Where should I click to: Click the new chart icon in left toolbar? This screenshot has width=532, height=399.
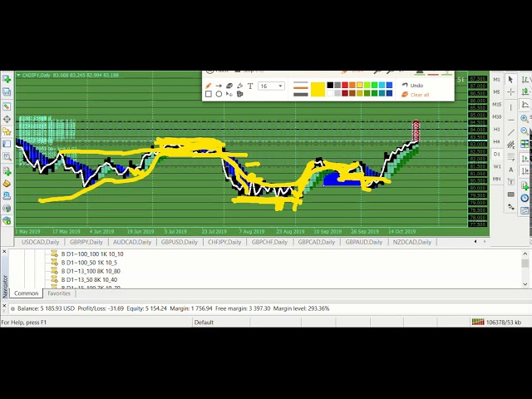7,79
